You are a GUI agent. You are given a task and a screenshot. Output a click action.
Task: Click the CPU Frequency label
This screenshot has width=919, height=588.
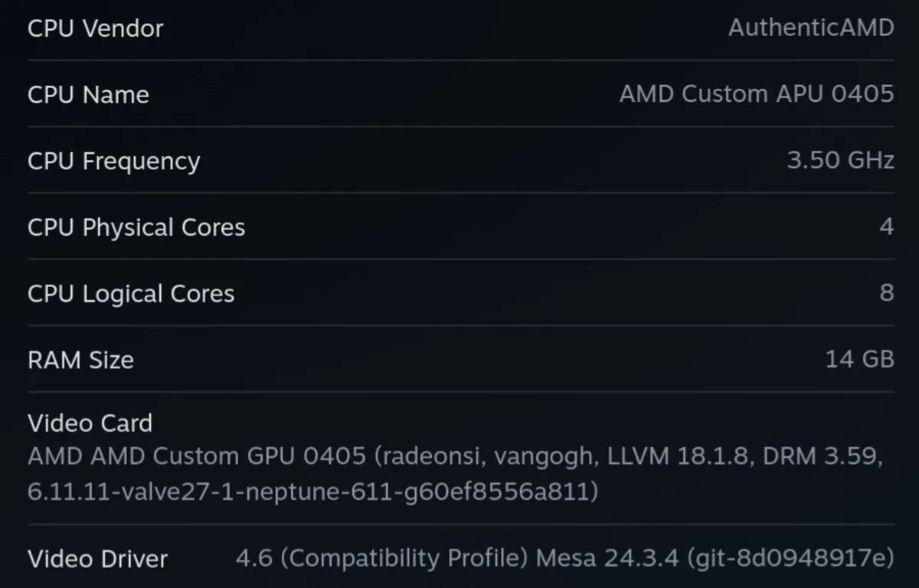click(113, 161)
